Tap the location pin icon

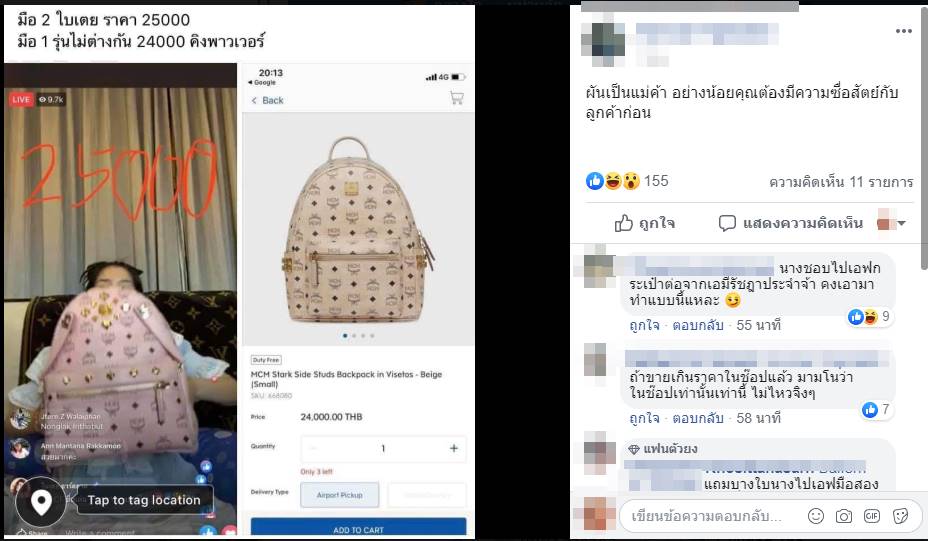click(x=41, y=502)
